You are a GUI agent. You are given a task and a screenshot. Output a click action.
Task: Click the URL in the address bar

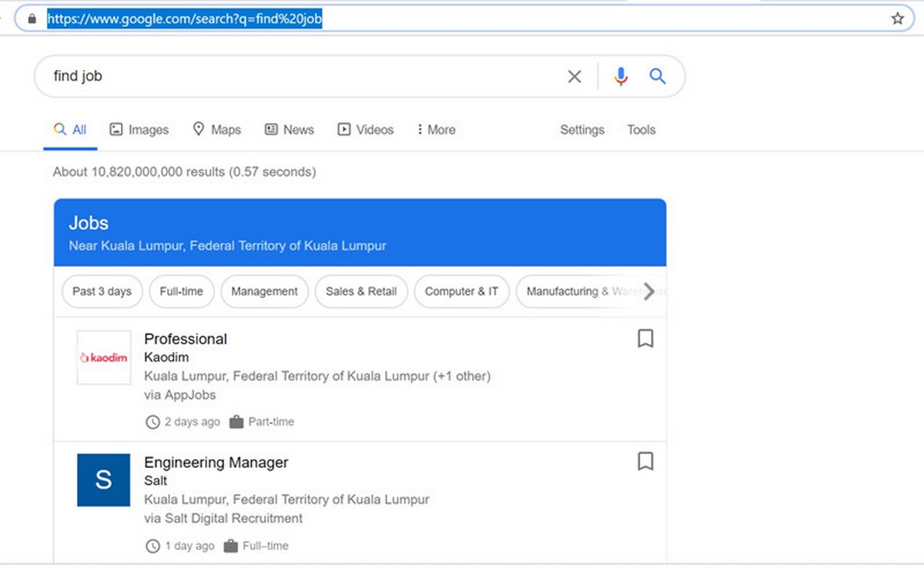(184, 19)
